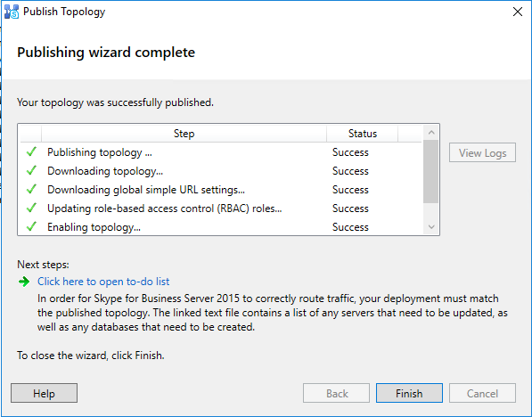Image resolution: width=532 pixels, height=417 pixels.
Task: Click the Step column header
Action: pos(184,134)
